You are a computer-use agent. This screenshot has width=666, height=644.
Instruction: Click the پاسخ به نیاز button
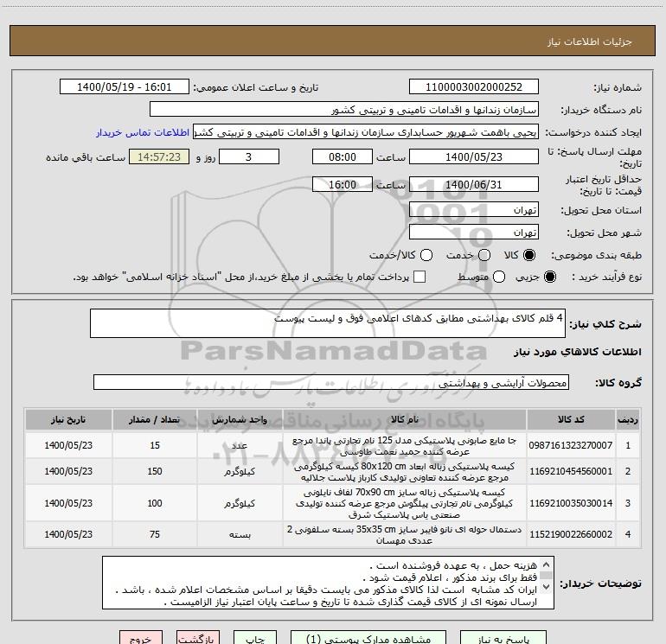(503, 638)
